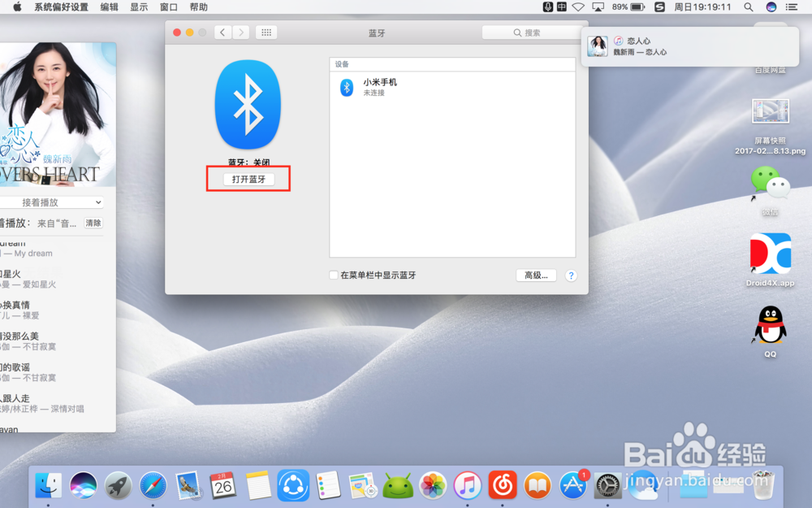Image resolution: width=812 pixels, height=508 pixels.
Task: Open Spotlight search magnifier
Action: [x=749, y=7]
